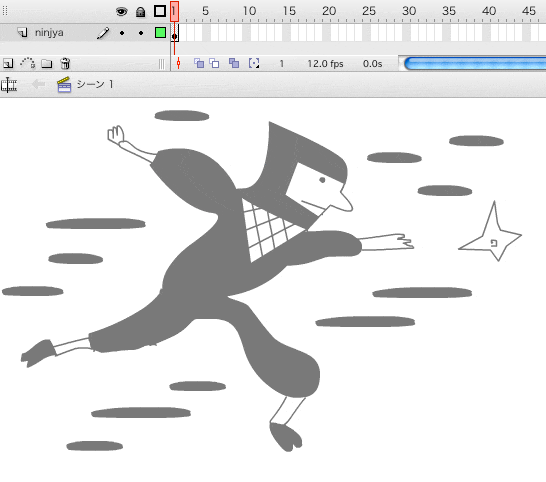This screenshot has width=546, height=482.
Task: Enable onion skin outlines
Action: click(x=214, y=63)
